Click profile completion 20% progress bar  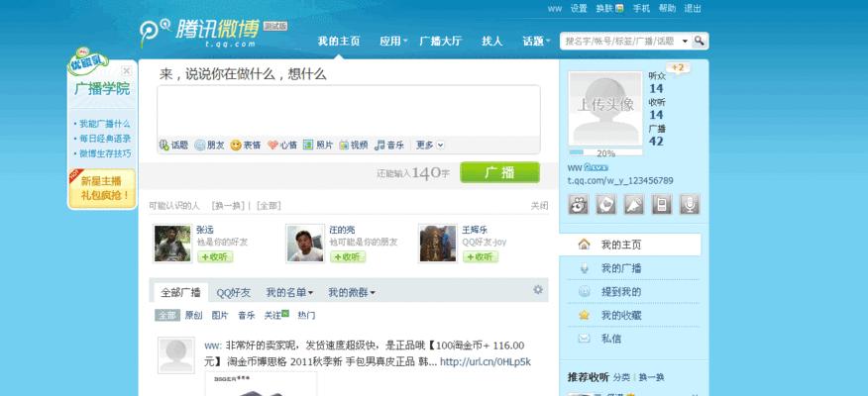coord(605,152)
